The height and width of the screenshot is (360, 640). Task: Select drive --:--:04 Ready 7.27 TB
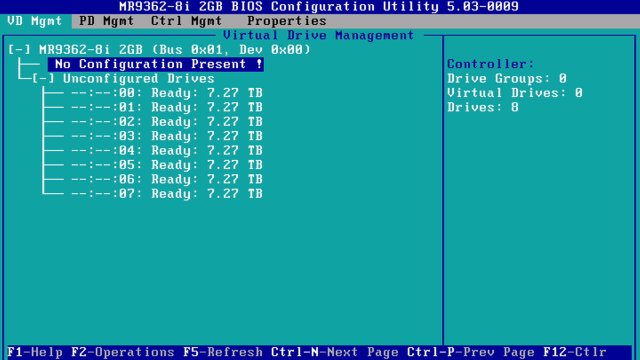(x=167, y=151)
